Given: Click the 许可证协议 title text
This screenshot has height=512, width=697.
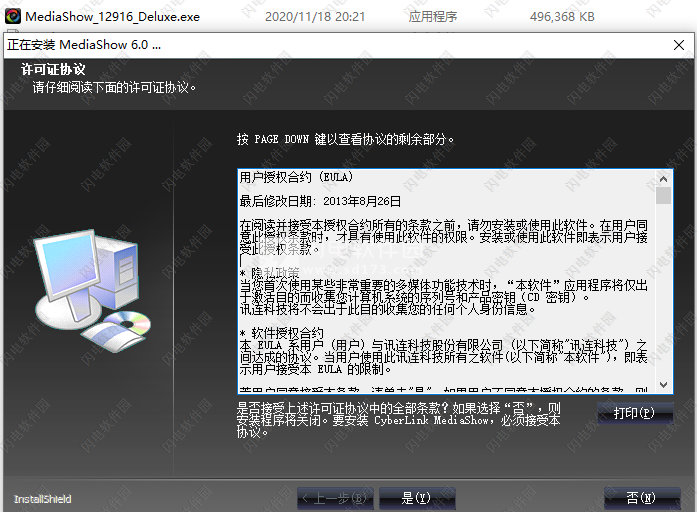Looking at the screenshot, I should 53,69.
